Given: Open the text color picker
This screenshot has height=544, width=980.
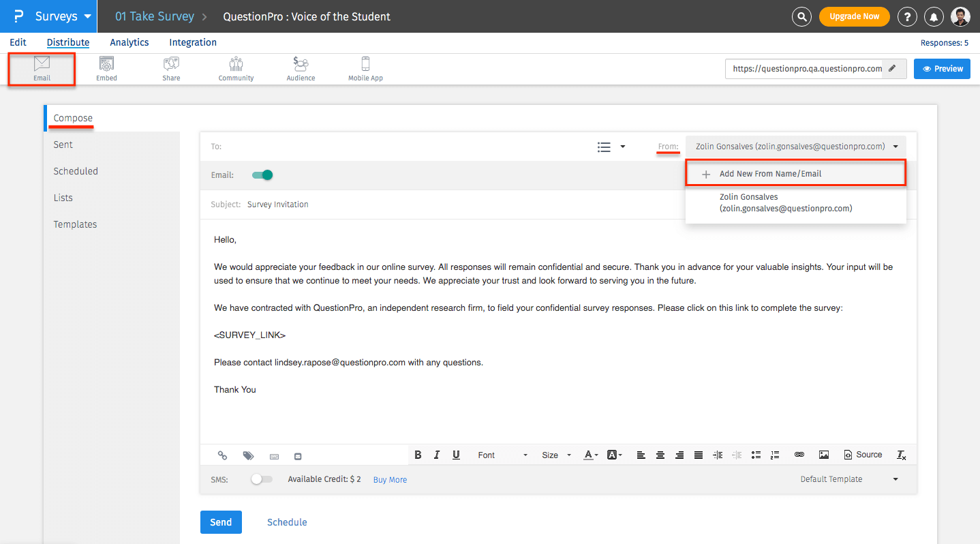Looking at the screenshot, I should [591, 455].
